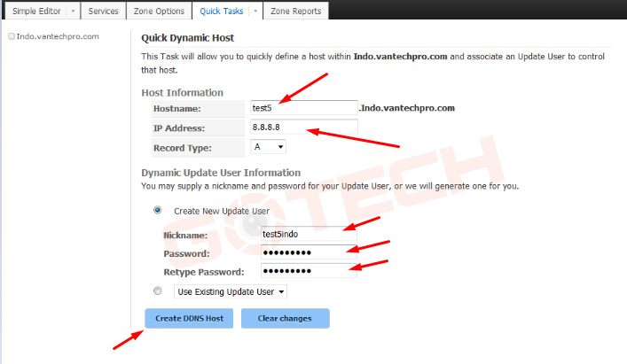Screen dimensions: 627x364
Task: Choose the Use Existing Update User radio option
Action: tap(158, 290)
